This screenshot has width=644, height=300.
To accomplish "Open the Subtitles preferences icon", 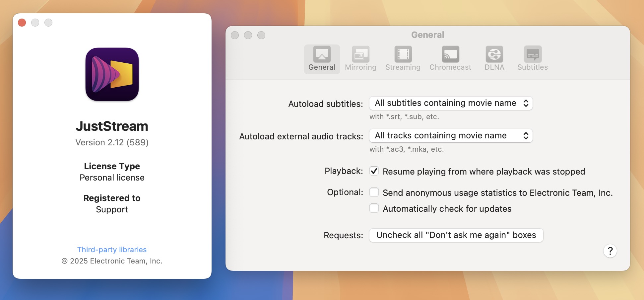I will click(532, 54).
